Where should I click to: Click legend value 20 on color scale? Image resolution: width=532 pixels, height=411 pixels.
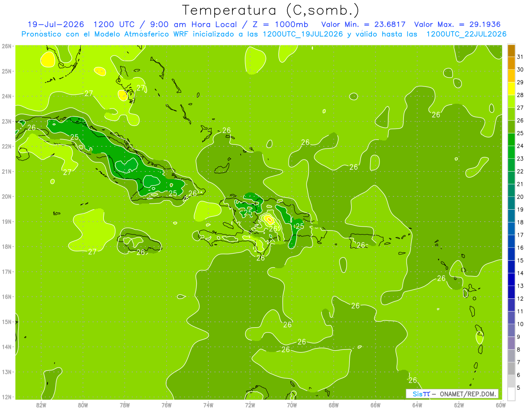520,196
